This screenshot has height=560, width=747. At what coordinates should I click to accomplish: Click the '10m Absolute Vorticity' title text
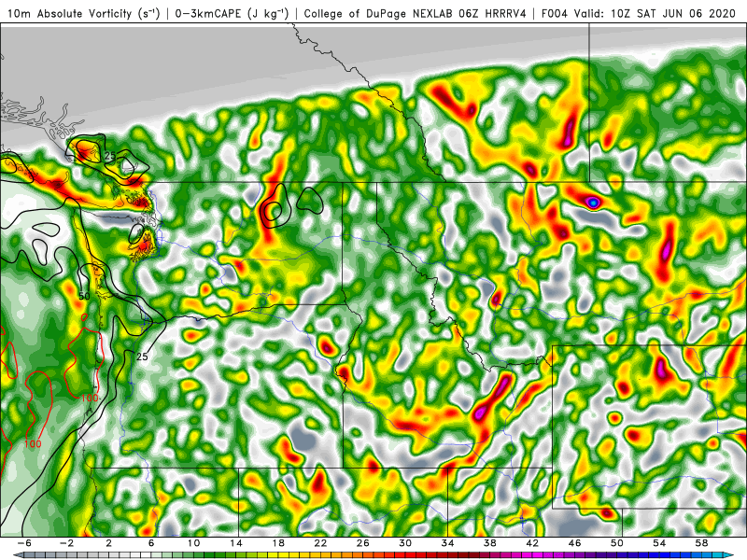click(69, 14)
